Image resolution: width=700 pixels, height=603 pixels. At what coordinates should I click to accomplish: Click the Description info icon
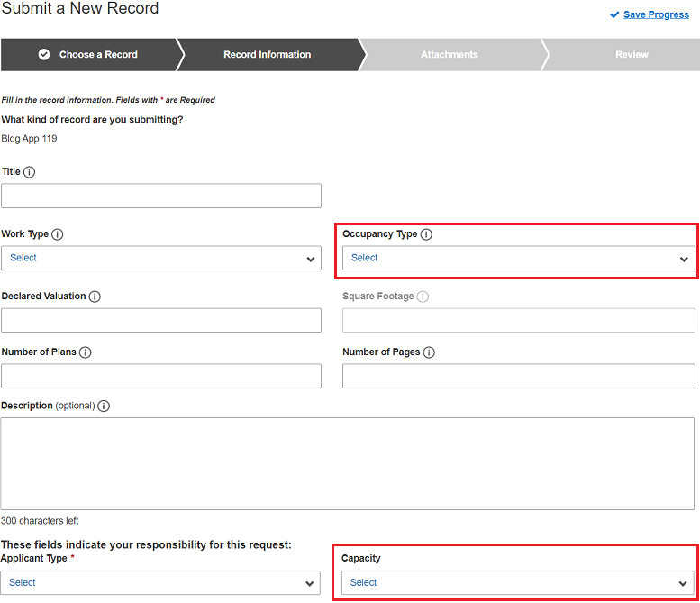click(x=104, y=406)
